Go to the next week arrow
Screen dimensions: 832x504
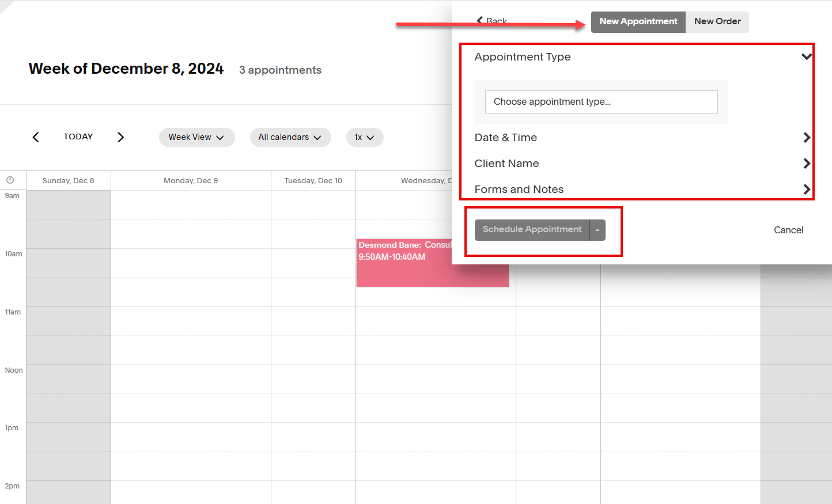[120, 137]
